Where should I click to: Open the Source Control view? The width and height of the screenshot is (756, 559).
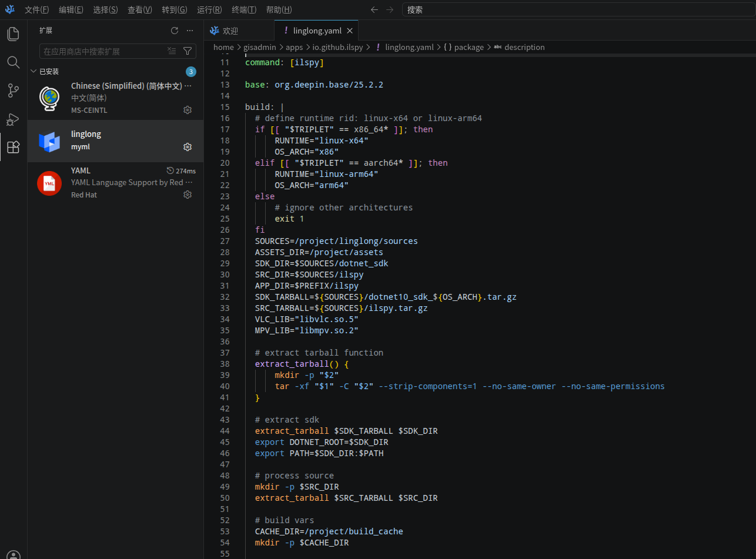point(13,91)
